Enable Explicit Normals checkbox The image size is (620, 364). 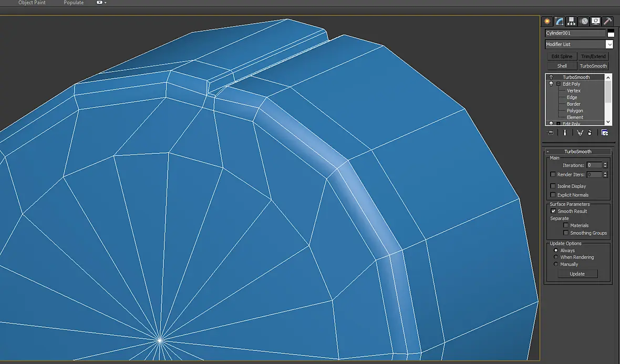(553, 195)
